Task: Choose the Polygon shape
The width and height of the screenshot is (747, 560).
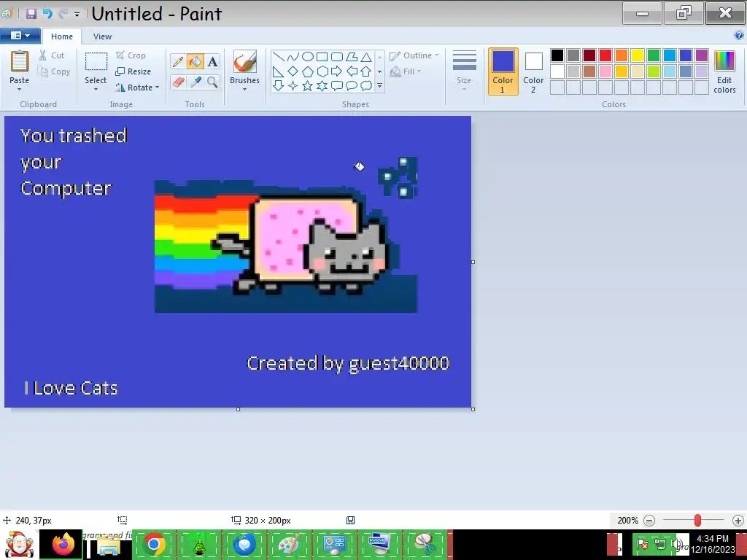Action: [x=352, y=57]
